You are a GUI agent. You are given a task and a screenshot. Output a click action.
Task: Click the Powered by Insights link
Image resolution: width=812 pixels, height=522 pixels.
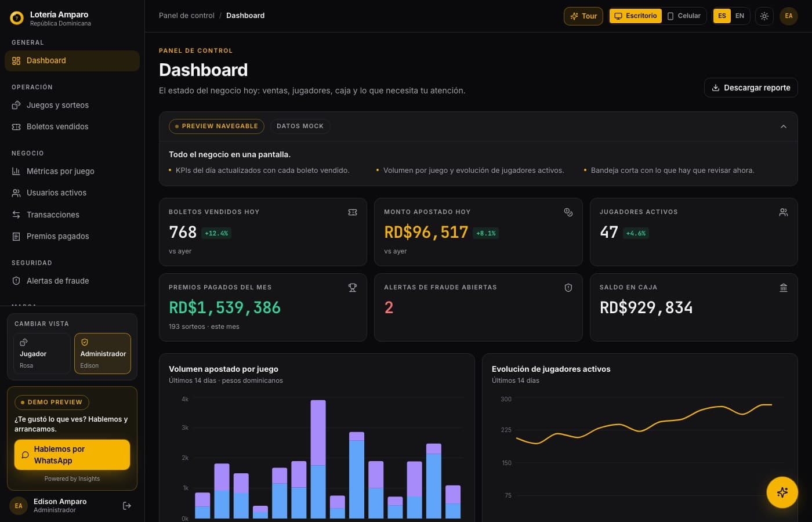point(72,479)
